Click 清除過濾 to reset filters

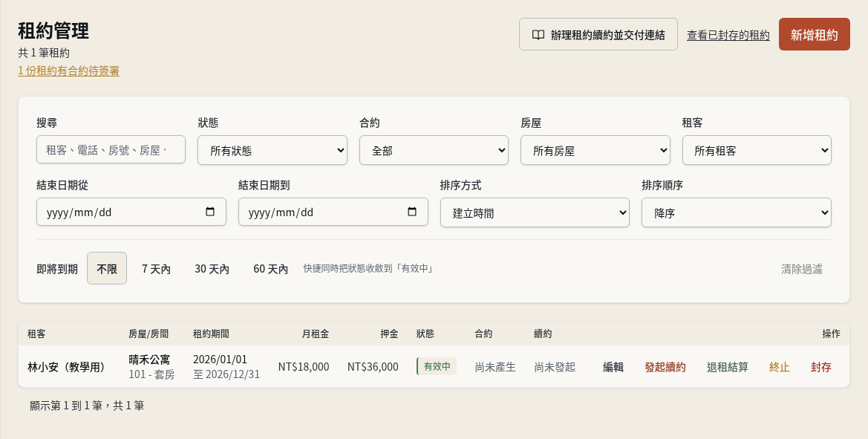802,268
